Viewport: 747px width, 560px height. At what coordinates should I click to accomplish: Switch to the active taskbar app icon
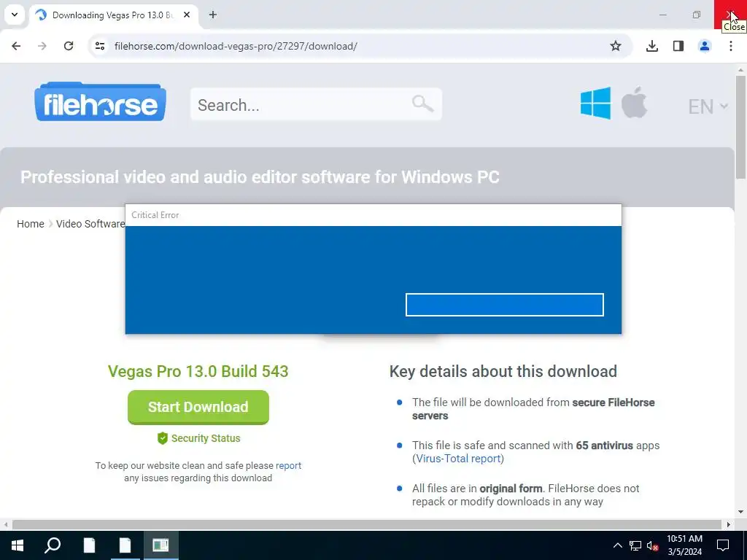click(161, 545)
